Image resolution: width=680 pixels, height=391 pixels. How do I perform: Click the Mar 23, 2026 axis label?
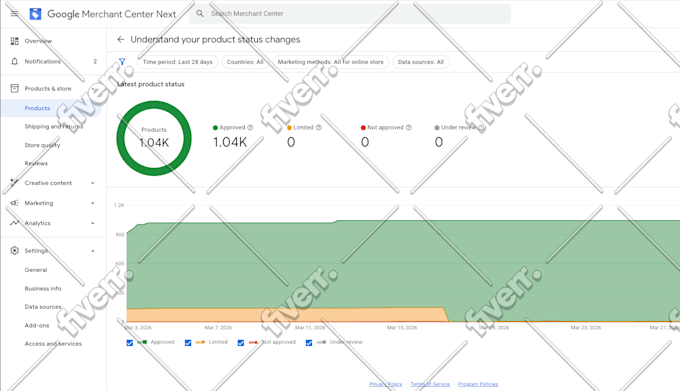click(x=586, y=328)
